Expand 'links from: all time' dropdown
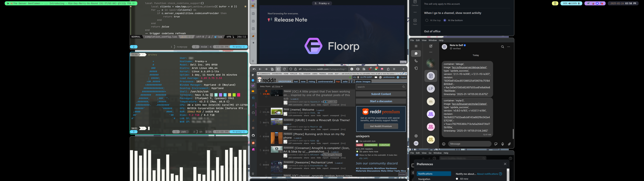Screen dimensions: 644x181 click(277, 86)
